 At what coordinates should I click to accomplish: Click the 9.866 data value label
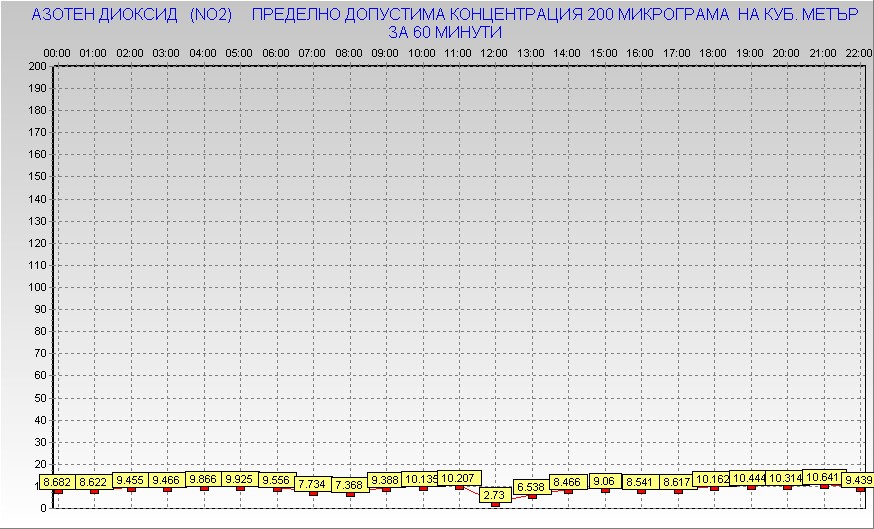click(204, 479)
